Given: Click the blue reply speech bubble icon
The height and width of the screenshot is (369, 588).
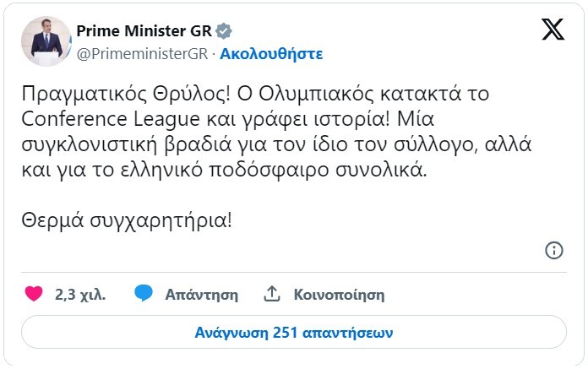Looking at the screenshot, I should pos(144,295).
